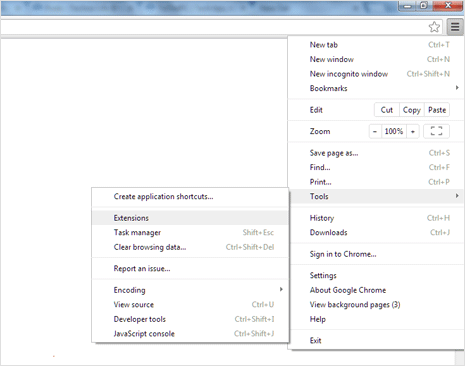Select View source
465x366 pixels.
pos(190,305)
